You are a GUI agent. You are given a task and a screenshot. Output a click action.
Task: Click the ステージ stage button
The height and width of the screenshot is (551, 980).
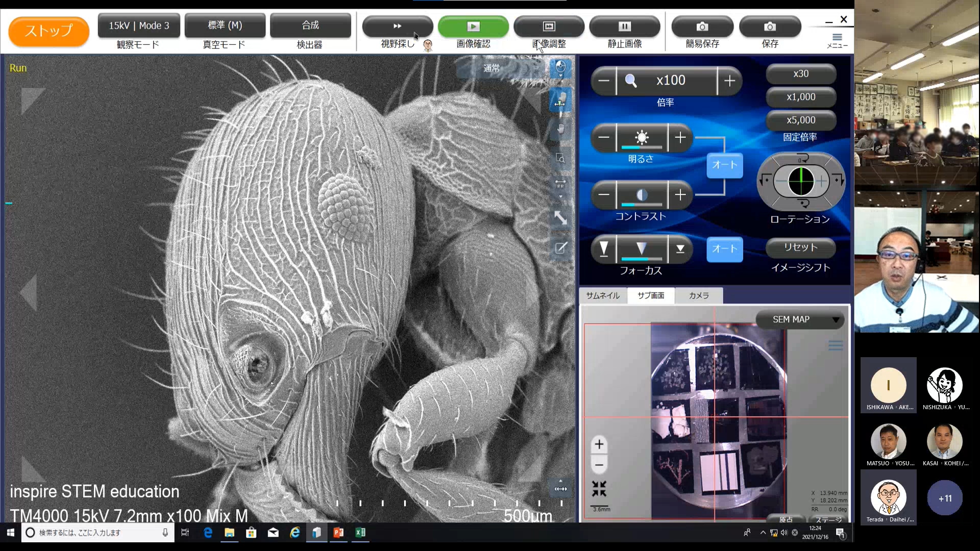[x=828, y=519]
